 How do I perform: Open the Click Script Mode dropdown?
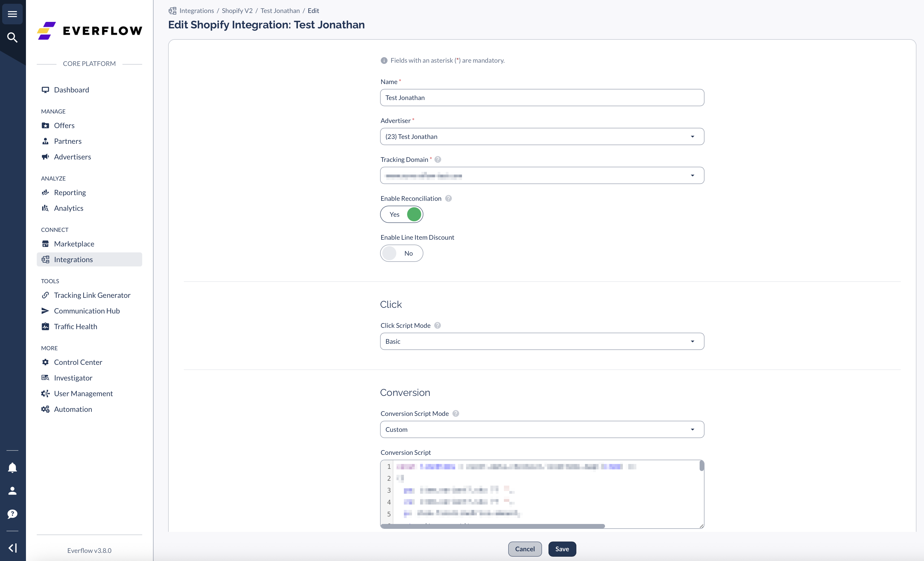tap(542, 341)
